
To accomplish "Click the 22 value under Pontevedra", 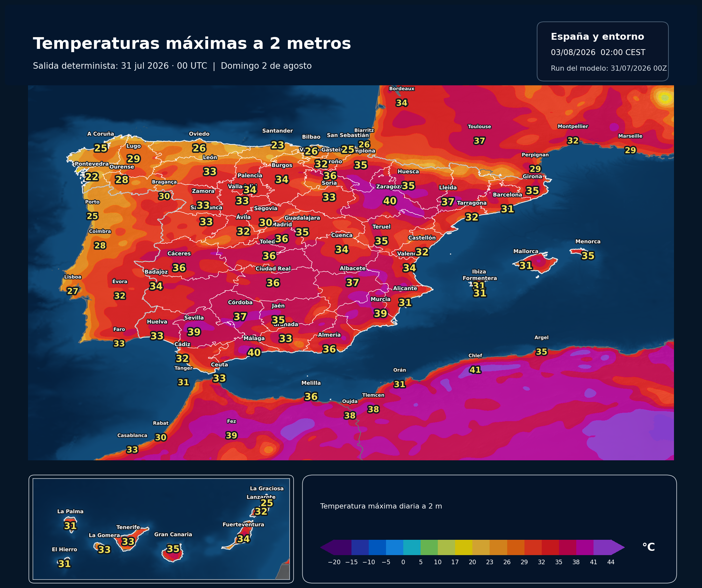I will [92, 177].
